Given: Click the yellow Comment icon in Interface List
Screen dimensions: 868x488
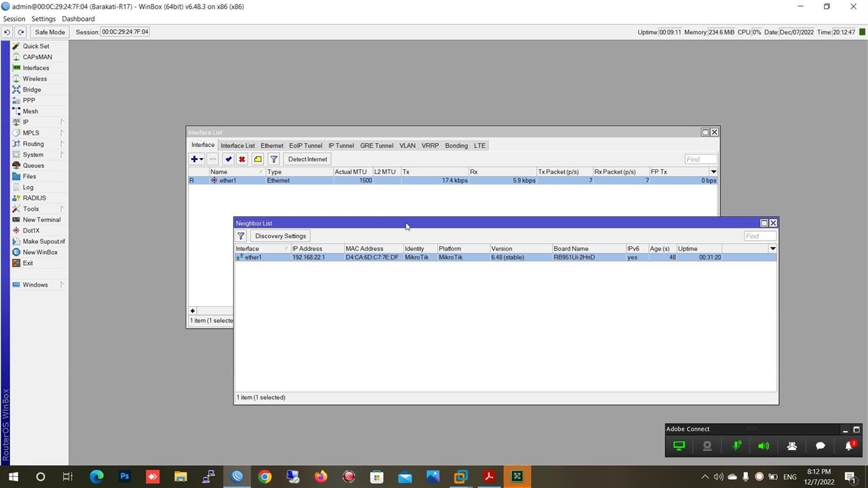Looking at the screenshot, I should 258,159.
